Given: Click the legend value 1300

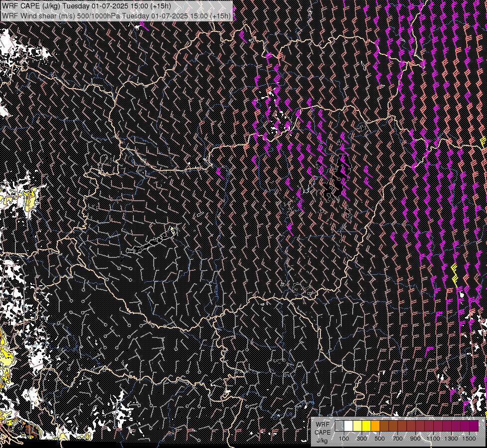Looking at the screenshot, I should [451, 439].
